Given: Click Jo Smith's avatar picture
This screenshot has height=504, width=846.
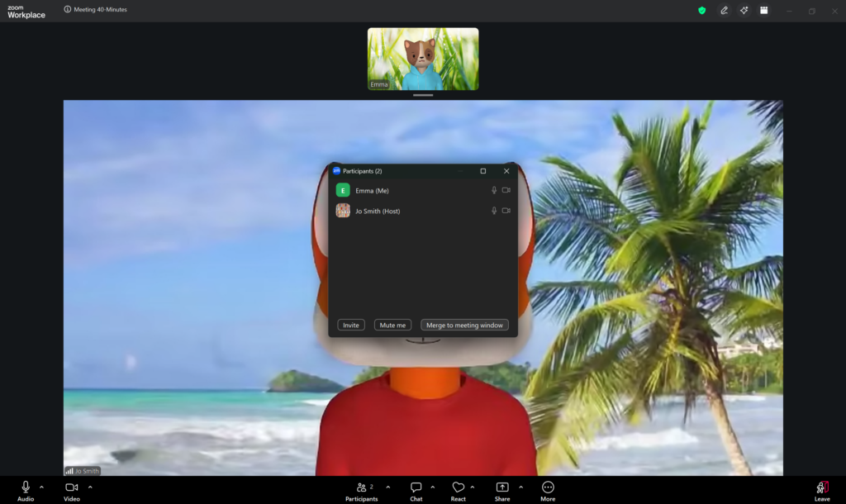Looking at the screenshot, I should click(x=343, y=211).
